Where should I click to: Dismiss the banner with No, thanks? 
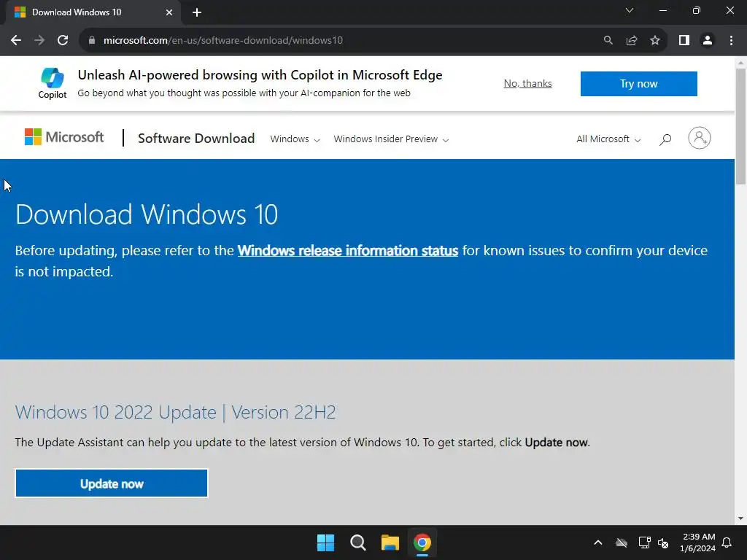(528, 83)
